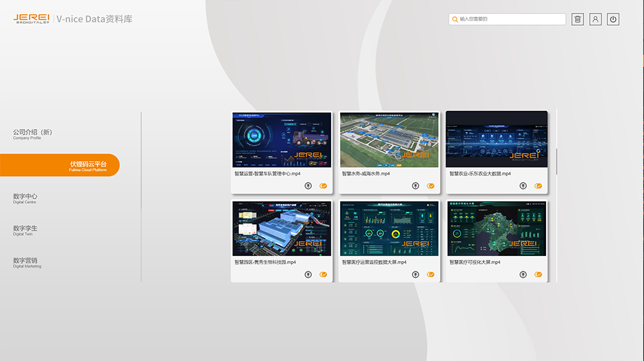This screenshot has height=361, width=644.
Task: Toggle orange check switch on 智慧医疗可视化大屏.mp4
Action: click(x=538, y=275)
